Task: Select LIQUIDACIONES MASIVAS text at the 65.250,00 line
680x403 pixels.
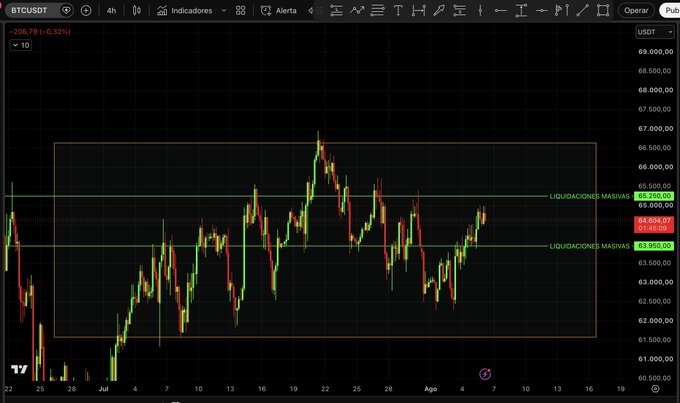Action: (589, 197)
